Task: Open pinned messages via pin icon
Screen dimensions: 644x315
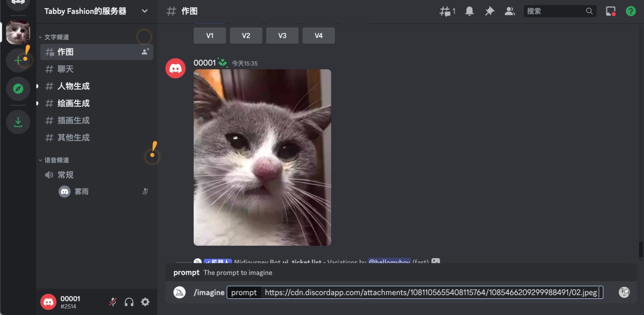Action: click(489, 11)
